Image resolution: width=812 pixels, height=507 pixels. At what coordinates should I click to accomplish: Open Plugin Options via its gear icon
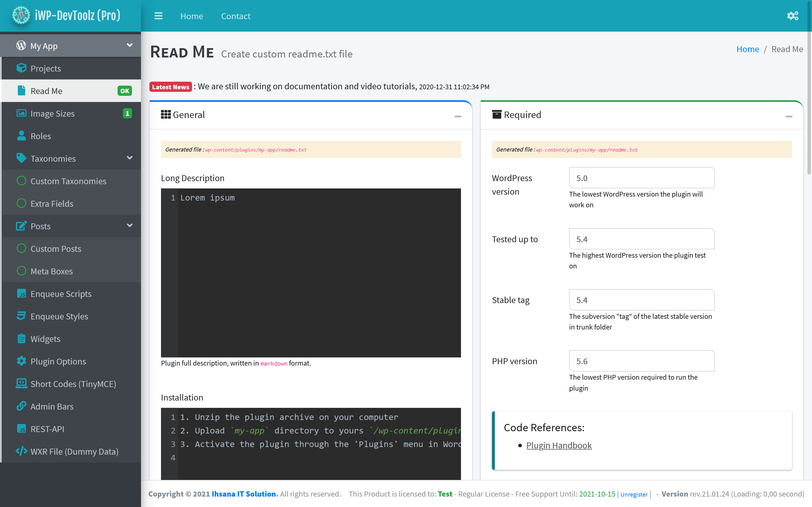click(21, 361)
